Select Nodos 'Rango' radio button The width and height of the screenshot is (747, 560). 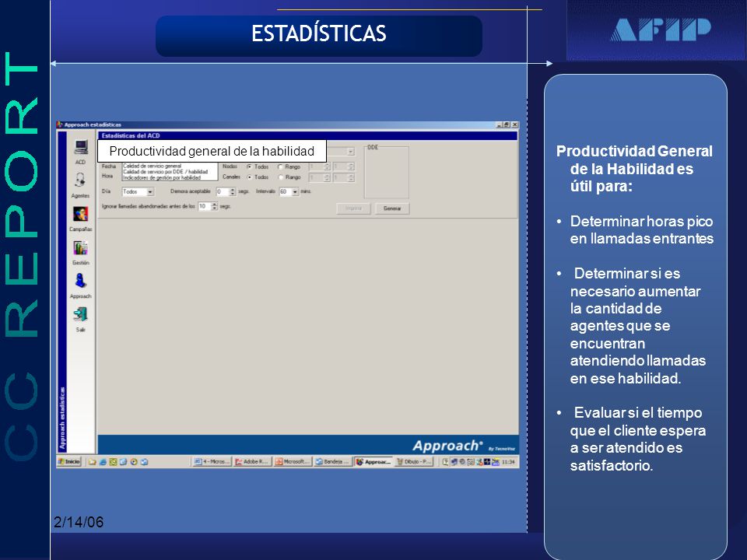click(281, 166)
